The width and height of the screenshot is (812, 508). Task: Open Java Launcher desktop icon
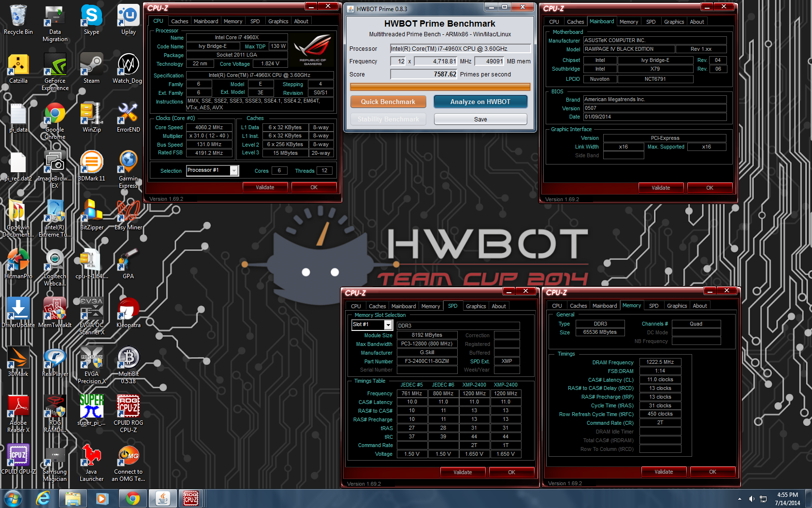91,463
